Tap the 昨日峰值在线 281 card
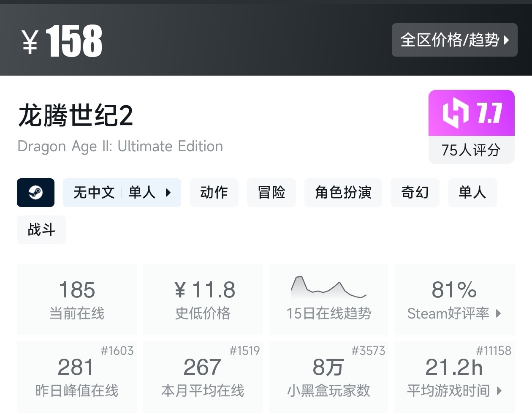Screen dimensions: 532x414 click(77, 377)
